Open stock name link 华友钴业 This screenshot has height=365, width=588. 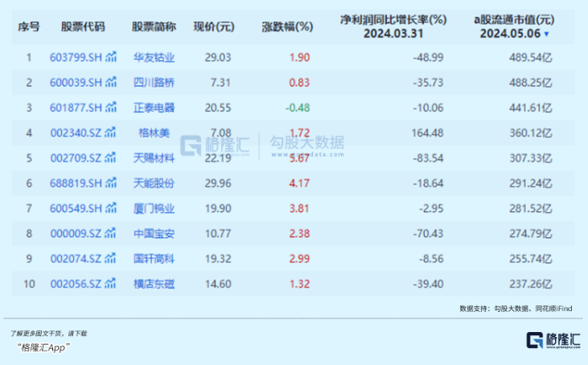153,57
